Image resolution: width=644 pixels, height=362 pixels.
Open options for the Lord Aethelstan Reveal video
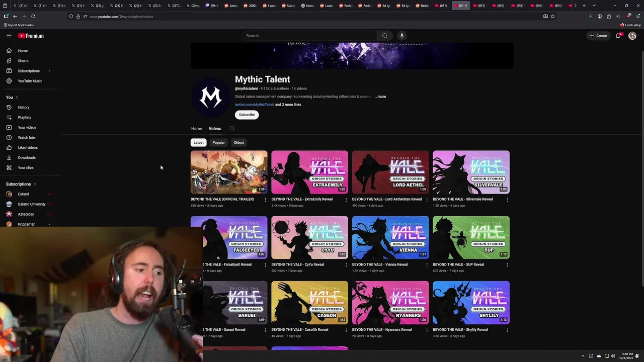click(427, 200)
